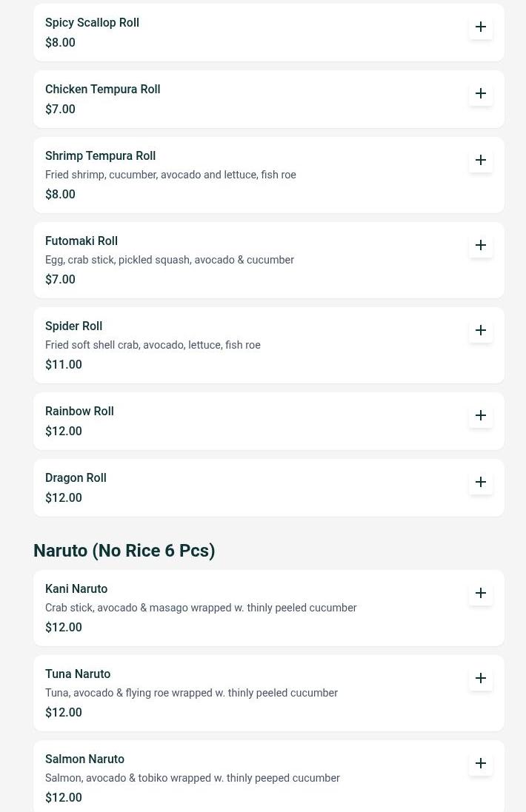
Task: Click the Naruto (No Rice 6 Pcs) heading
Action: pos(124,550)
